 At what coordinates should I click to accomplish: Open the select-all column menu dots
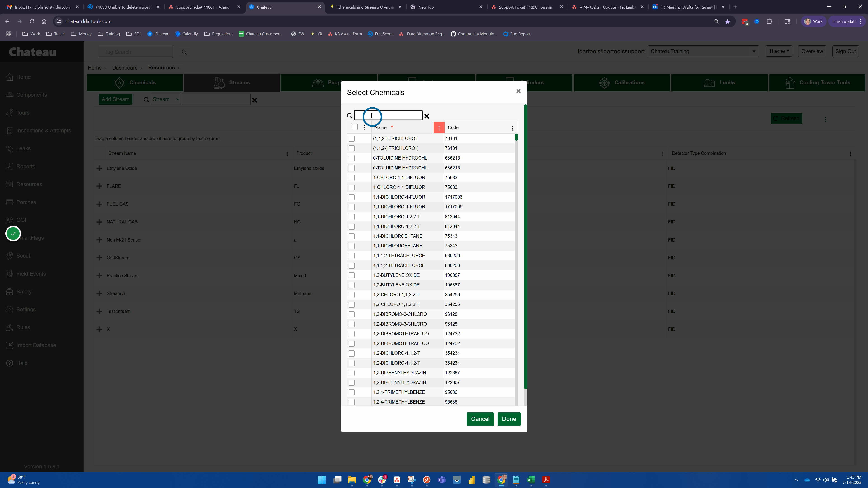(x=364, y=127)
